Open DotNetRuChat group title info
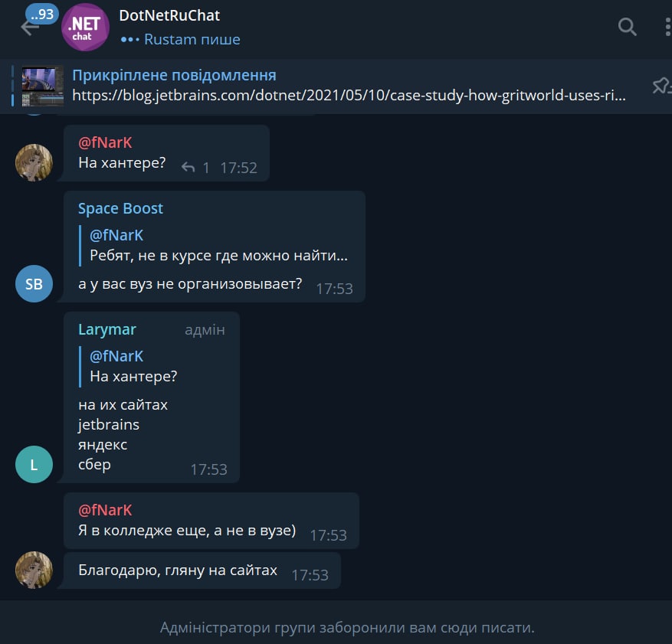Screen dimensions: 672x644 tap(169, 15)
